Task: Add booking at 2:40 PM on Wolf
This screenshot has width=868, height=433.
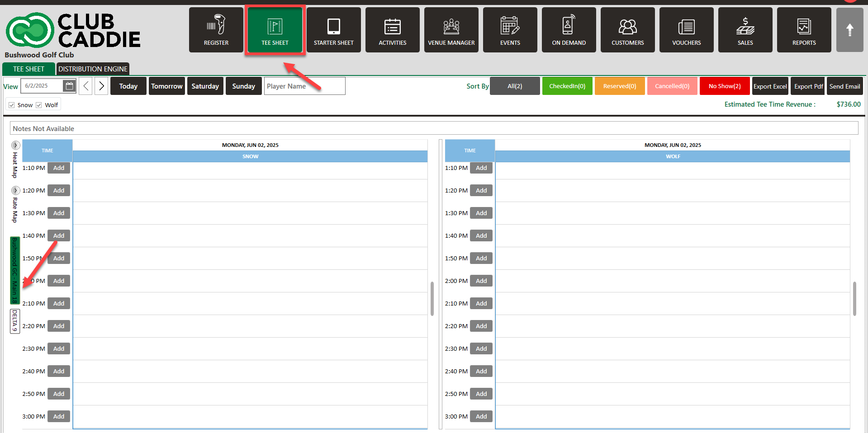Action: point(481,371)
